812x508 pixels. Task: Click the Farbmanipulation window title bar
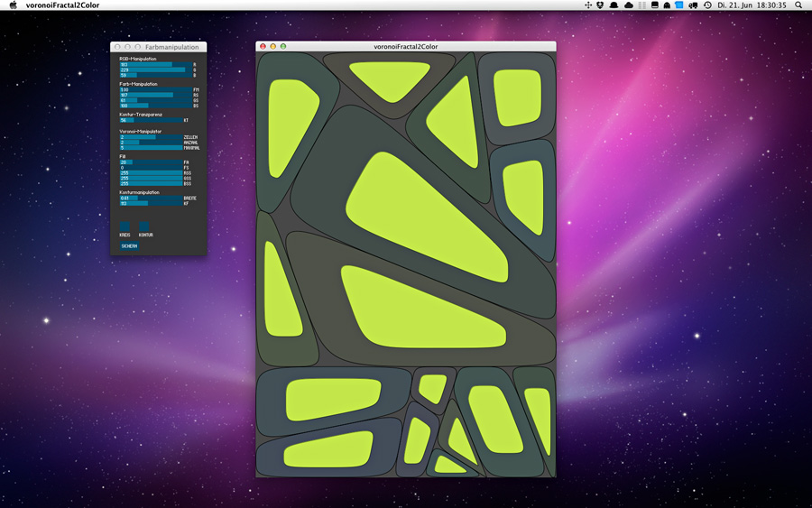(x=171, y=47)
